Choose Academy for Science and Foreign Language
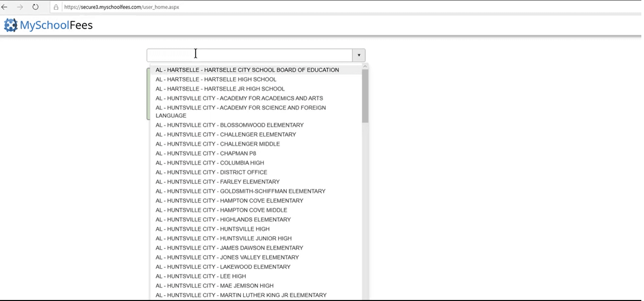The image size is (644, 301). tap(256, 112)
